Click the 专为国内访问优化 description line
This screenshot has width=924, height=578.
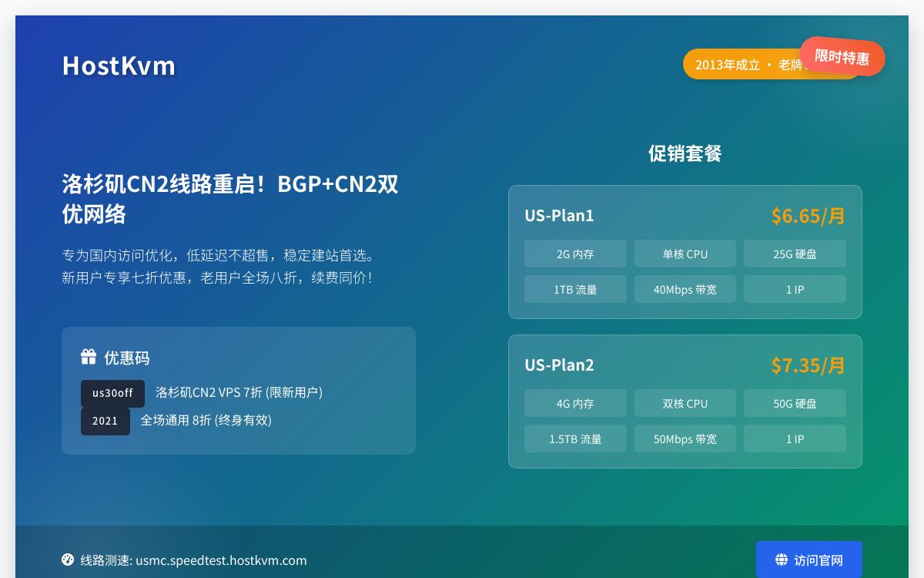point(219,255)
